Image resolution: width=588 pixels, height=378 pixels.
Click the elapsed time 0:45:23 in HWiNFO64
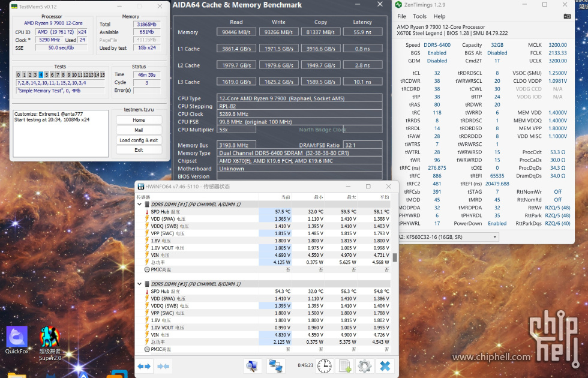click(x=305, y=365)
